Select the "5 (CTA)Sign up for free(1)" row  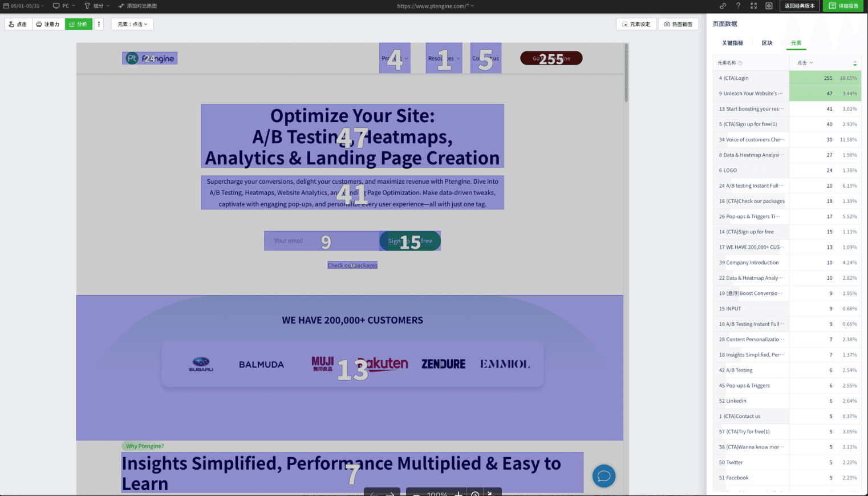click(787, 124)
